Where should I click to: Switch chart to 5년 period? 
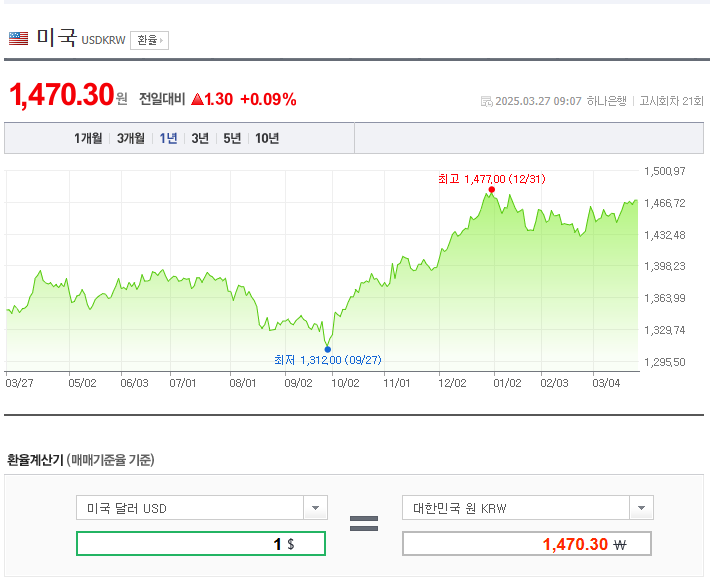point(232,138)
